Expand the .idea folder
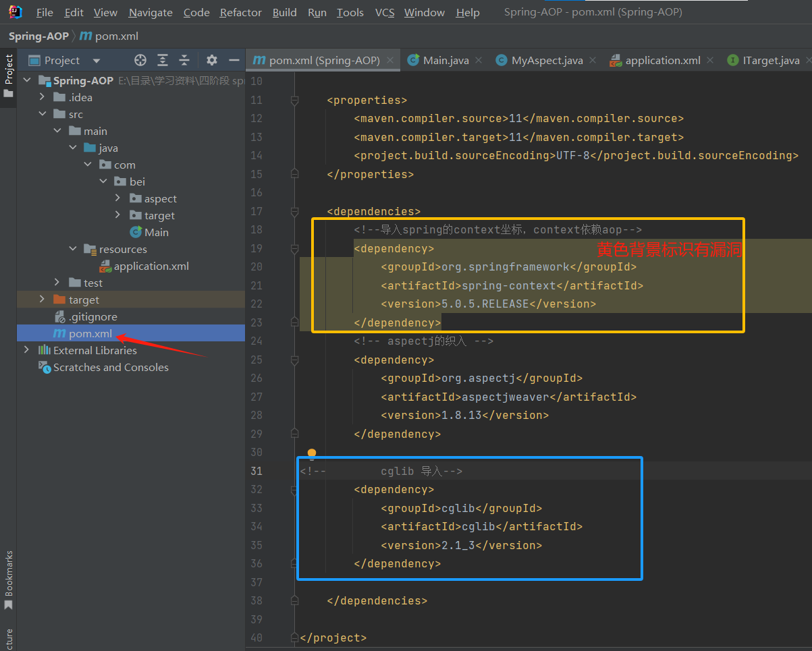The height and width of the screenshot is (651, 812). [x=43, y=97]
